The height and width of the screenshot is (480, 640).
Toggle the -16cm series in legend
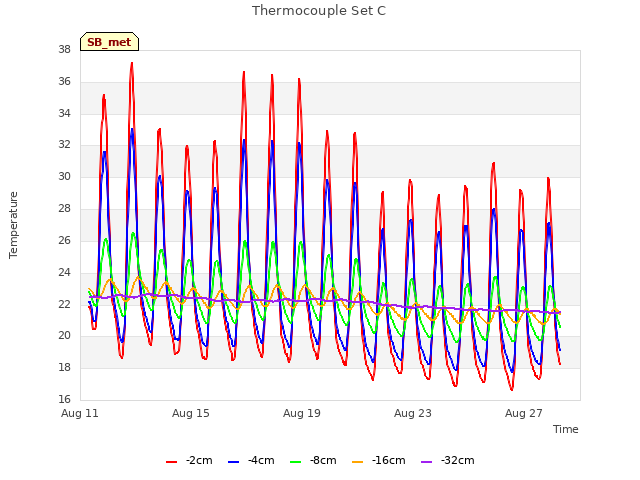point(378,461)
